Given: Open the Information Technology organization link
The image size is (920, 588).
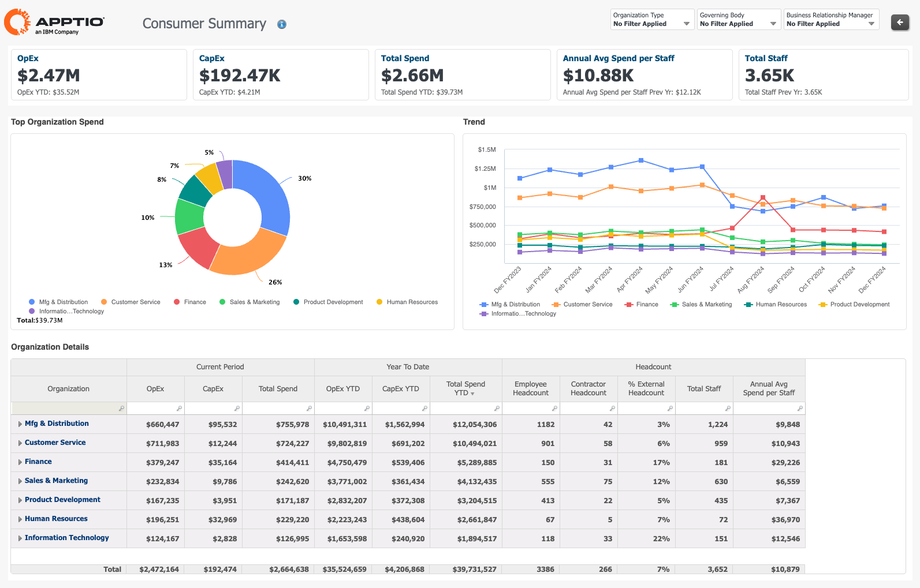Looking at the screenshot, I should coord(66,538).
